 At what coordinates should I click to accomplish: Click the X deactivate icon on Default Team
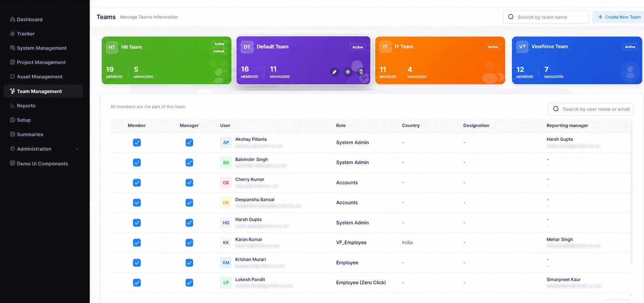(x=348, y=72)
